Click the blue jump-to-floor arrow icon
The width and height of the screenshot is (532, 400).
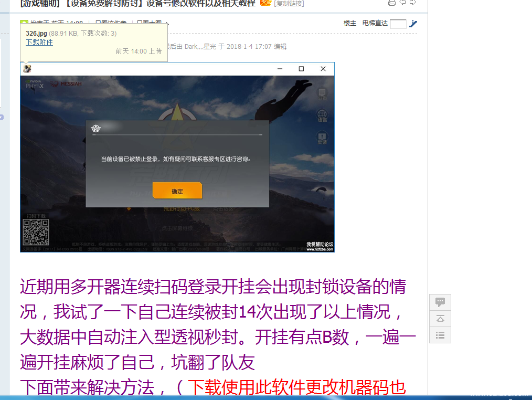[x=413, y=24]
